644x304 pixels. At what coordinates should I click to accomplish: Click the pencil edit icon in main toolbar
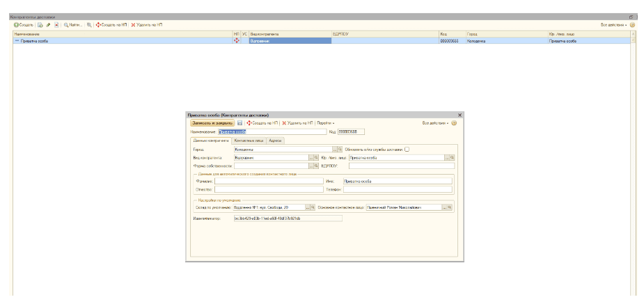pos(48,24)
